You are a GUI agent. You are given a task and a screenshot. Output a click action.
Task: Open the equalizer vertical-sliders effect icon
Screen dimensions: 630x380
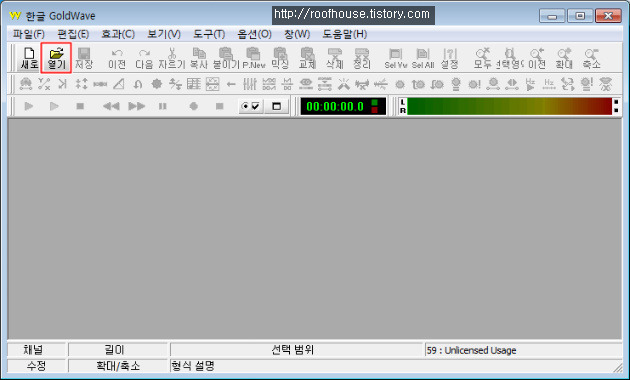click(250, 84)
